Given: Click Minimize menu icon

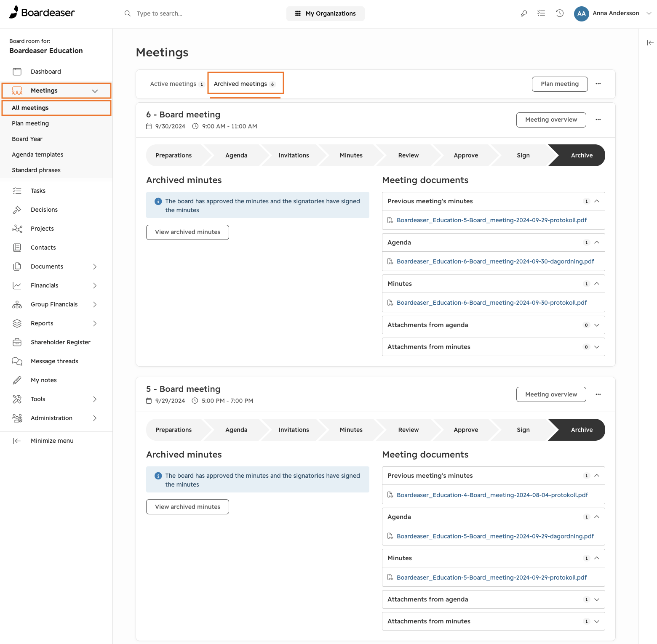Looking at the screenshot, I should (x=17, y=441).
